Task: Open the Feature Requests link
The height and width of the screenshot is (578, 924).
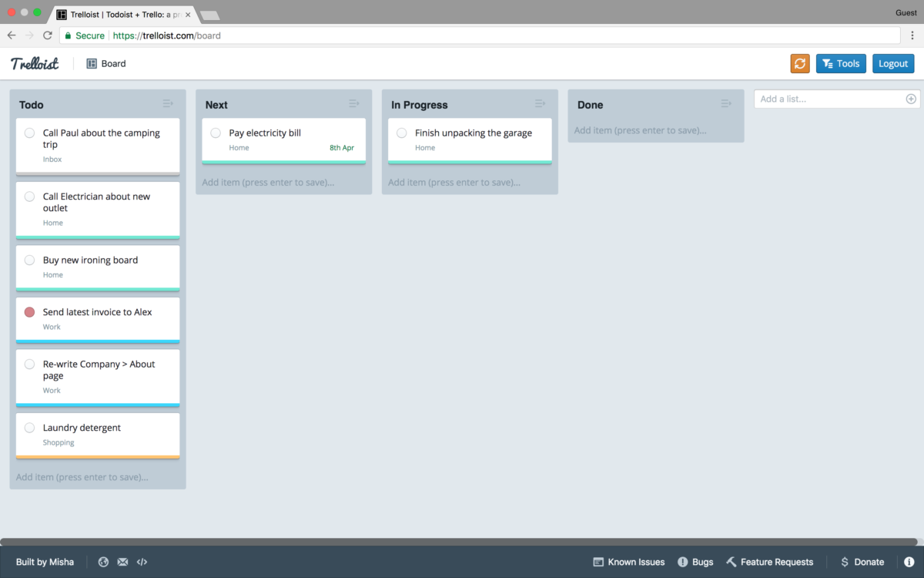Action: coord(769,562)
